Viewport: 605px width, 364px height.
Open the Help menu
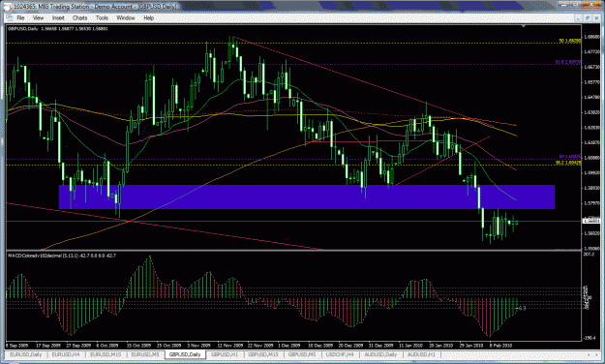pyautogui.click(x=148, y=17)
